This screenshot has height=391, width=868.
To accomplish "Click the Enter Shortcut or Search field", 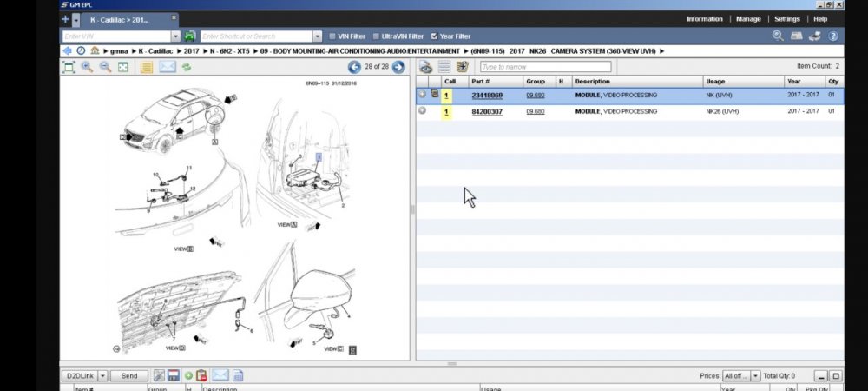I will 257,36.
